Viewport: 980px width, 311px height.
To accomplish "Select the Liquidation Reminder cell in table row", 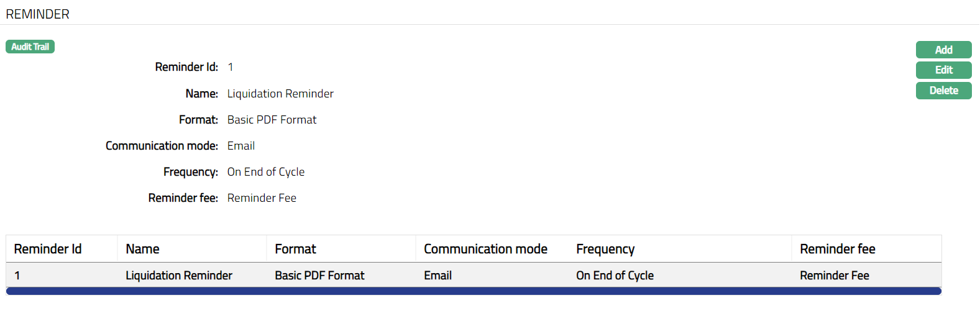I will point(179,276).
